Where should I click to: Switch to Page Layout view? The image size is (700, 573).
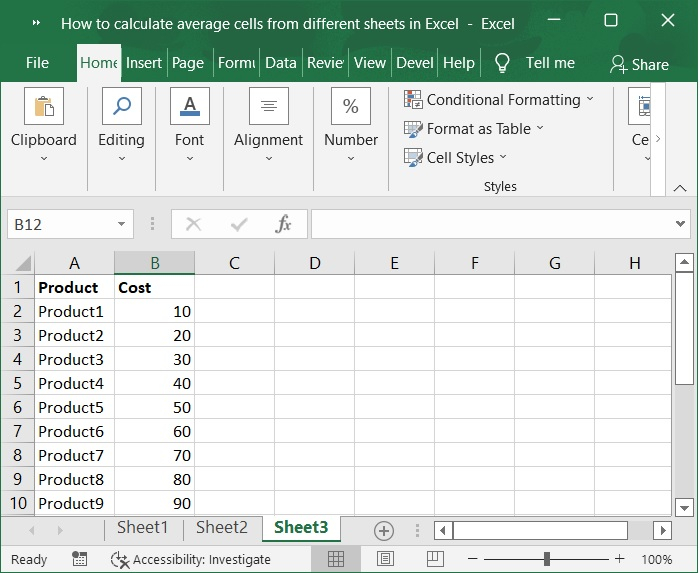click(x=385, y=559)
